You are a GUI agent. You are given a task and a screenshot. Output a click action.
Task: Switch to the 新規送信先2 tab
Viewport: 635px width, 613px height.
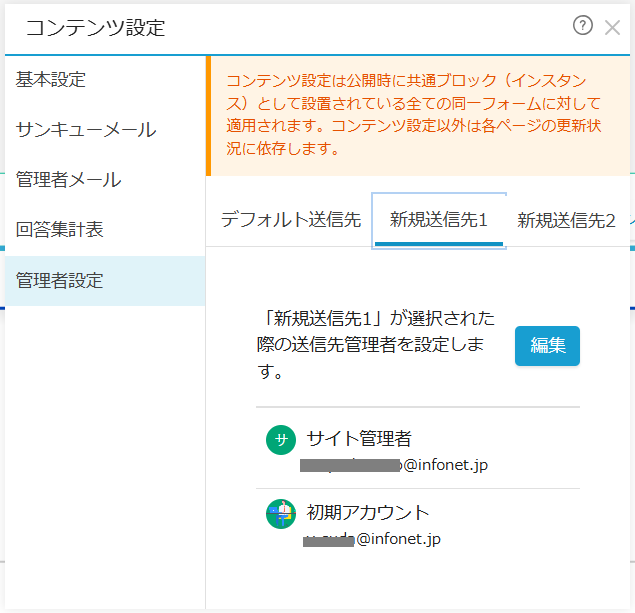click(x=566, y=221)
